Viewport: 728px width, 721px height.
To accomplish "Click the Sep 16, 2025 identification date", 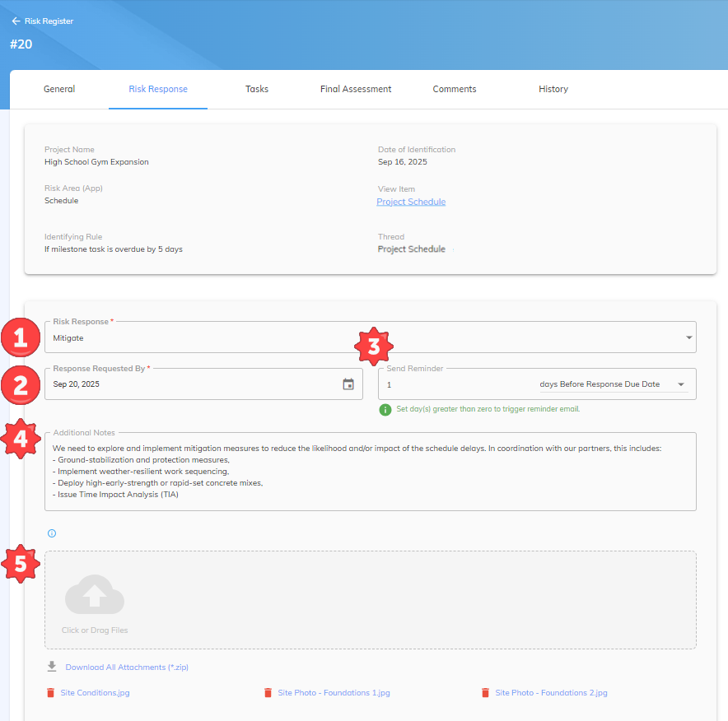I will (403, 162).
